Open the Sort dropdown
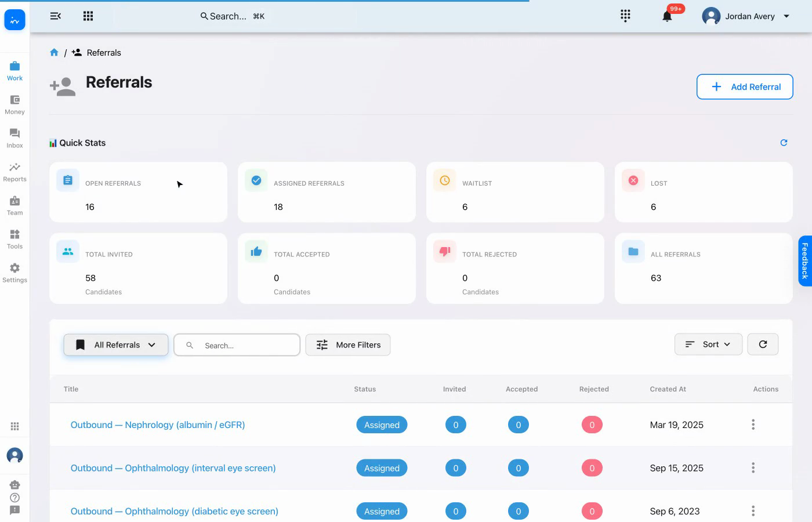This screenshot has height=522, width=812. [708, 345]
